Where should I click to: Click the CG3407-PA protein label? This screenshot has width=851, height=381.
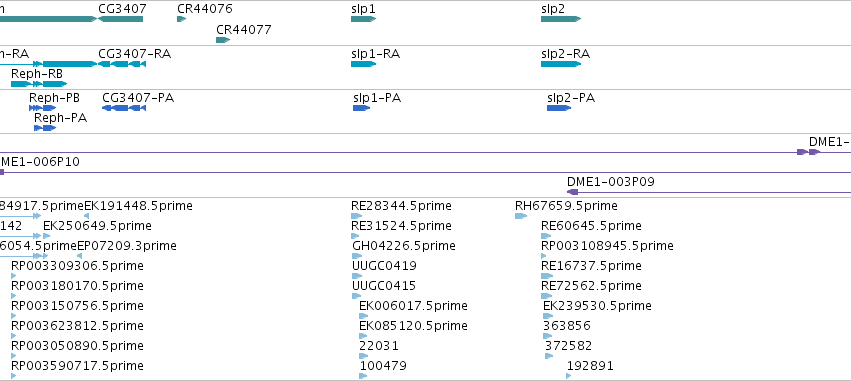(x=138, y=98)
